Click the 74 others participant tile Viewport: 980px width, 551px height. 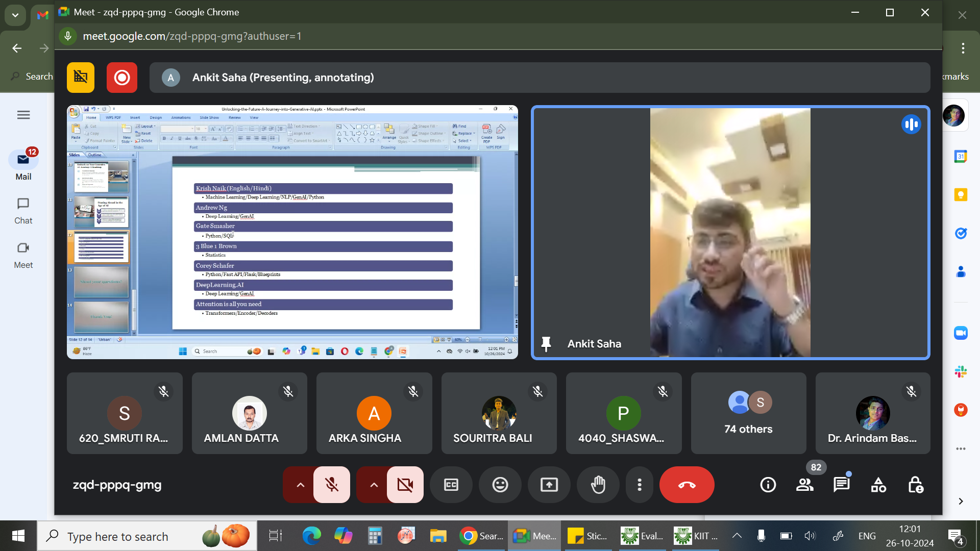(748, 413)
